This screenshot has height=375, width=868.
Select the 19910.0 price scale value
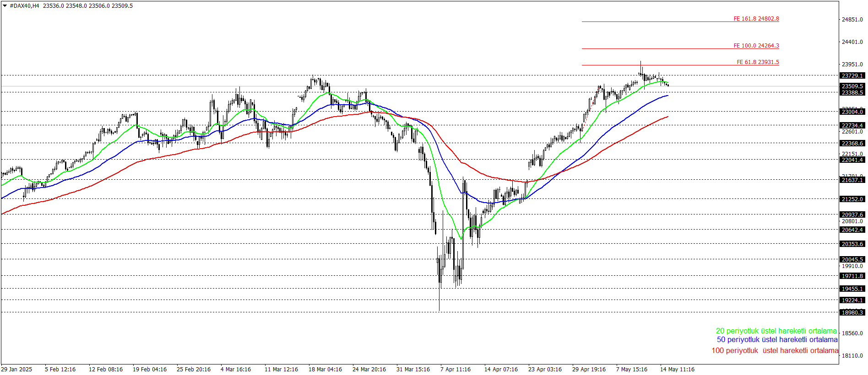point(852,266)
